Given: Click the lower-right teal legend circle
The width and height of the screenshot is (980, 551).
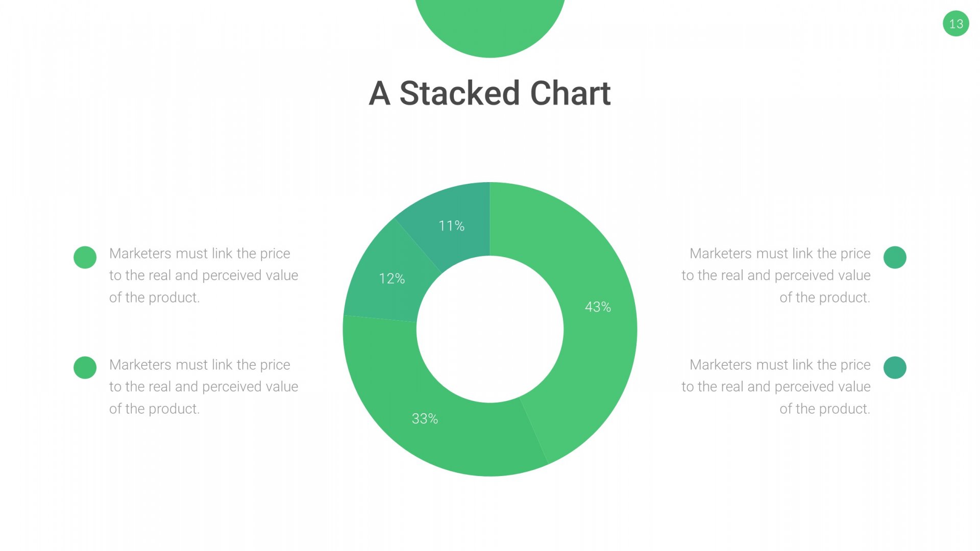Looking at the screenshot, I should (x=895, y=367).
